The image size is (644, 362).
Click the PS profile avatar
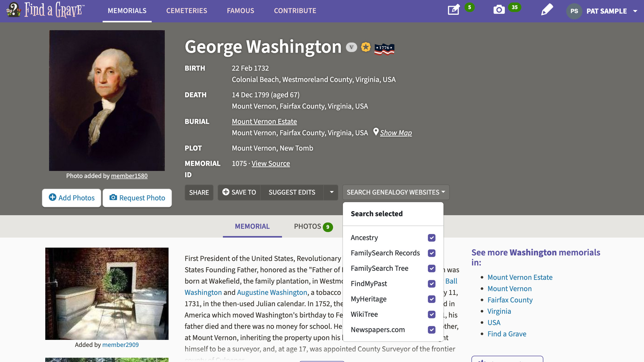coord(574,11)
